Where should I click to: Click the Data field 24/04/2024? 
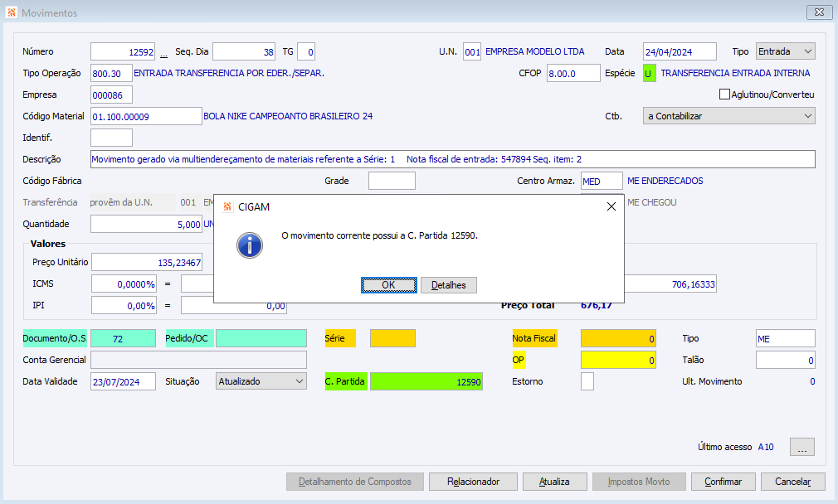tap(680, 51)
